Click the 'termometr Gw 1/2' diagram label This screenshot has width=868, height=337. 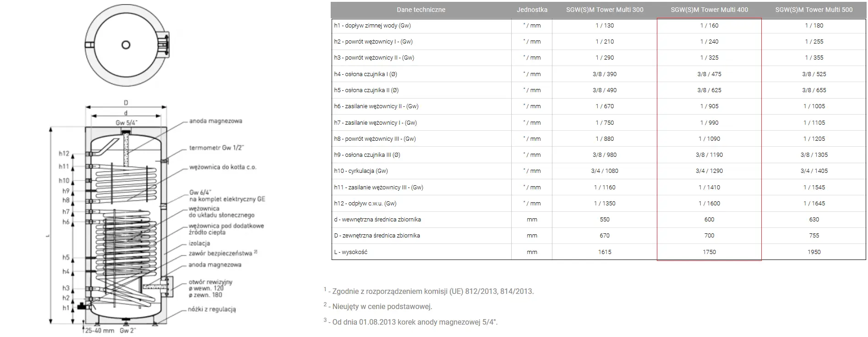click(217, 148)
